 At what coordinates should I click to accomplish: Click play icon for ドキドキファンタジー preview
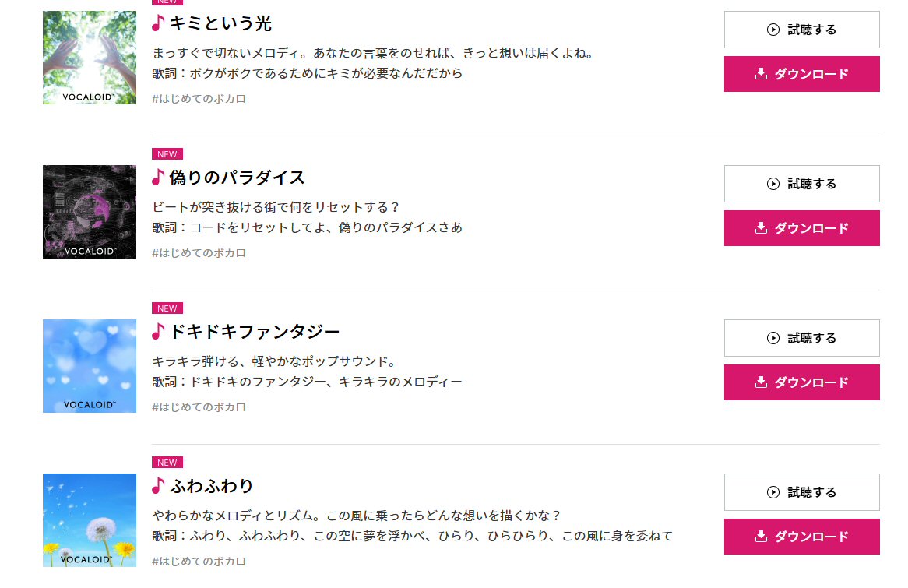pyautogui.click(x=773, y=338)
